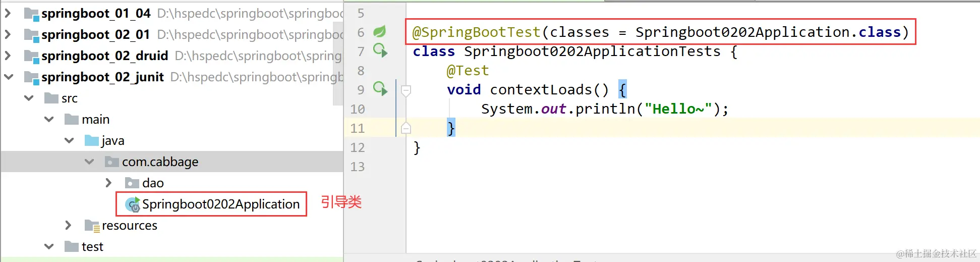Click the dao package icon

click(132, 183)
